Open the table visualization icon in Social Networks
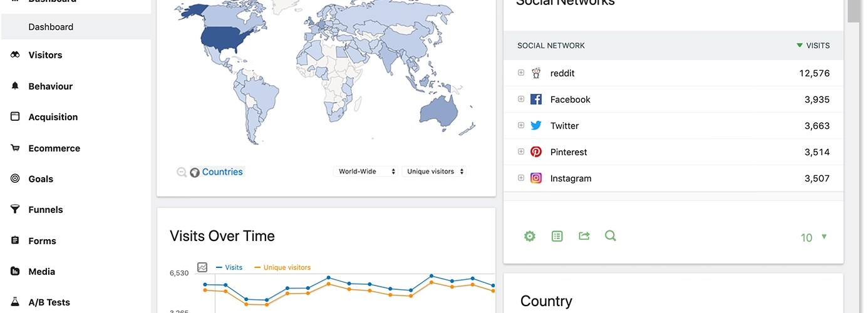The height and width of the screenshot is (313, 868). click(x=557, y=236)
